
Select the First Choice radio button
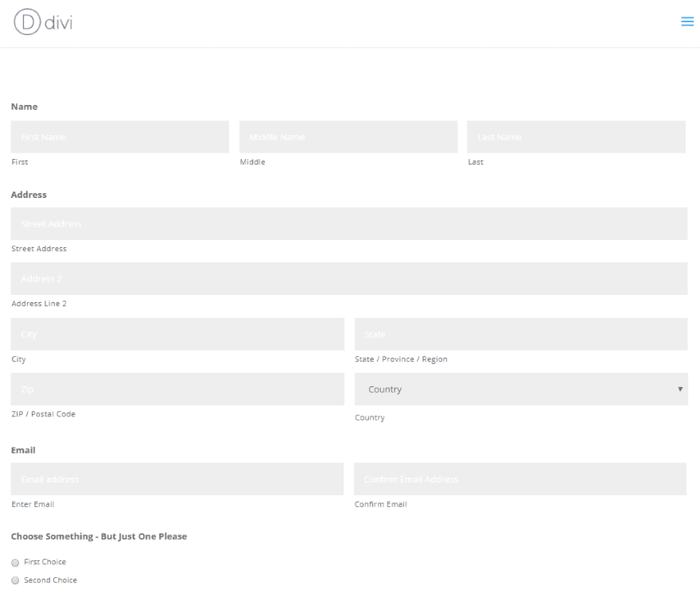click(x=16, y=563)
